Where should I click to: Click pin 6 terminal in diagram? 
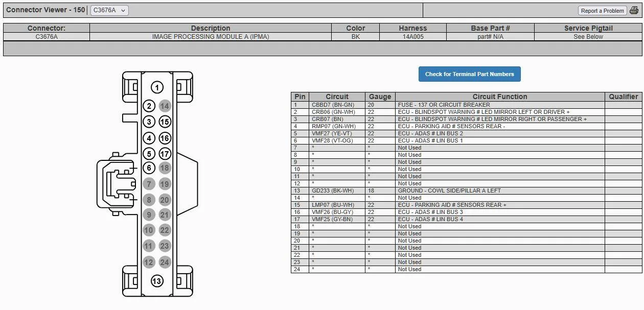coord(149,168)
